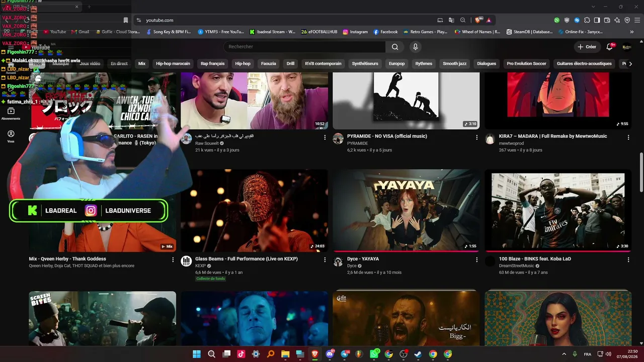Open the Instagram bookmark
Viewport: 644px width, 362px height.
(355, 32)
